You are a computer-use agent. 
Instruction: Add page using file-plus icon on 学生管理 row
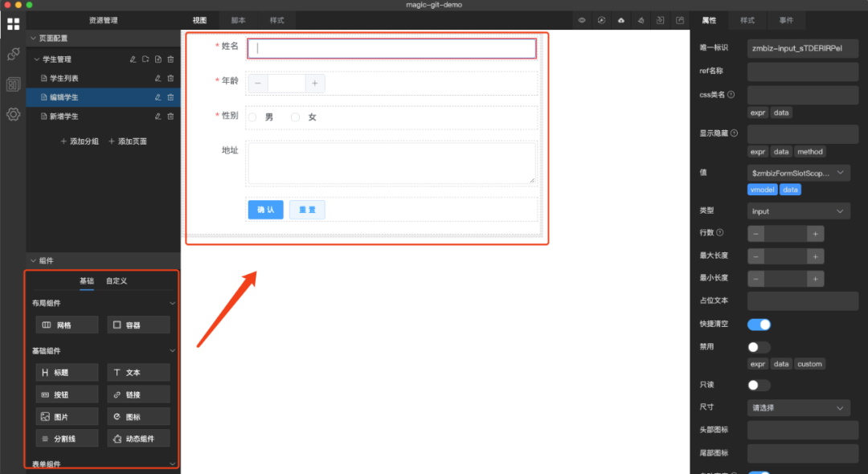[x=158, y=59]
